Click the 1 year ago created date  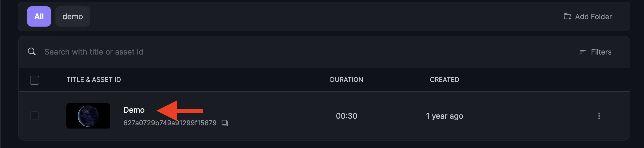point(444,116)
